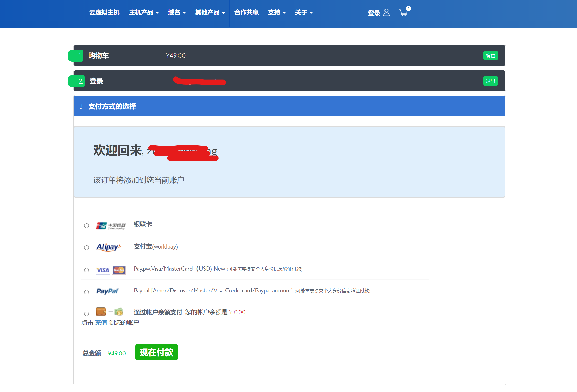The height and width of the screenshot is (392, 577).
Task: Open the 云虚拟主机 menu item
Action: (104, 13)
